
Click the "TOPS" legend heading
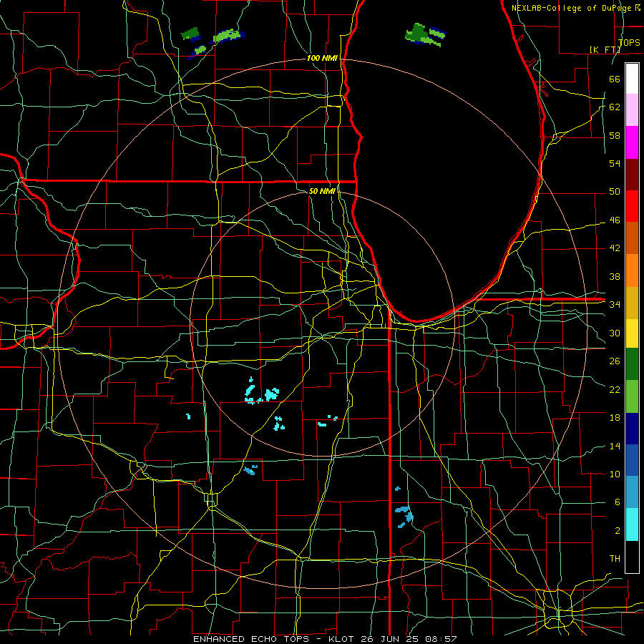coord(629,42)
